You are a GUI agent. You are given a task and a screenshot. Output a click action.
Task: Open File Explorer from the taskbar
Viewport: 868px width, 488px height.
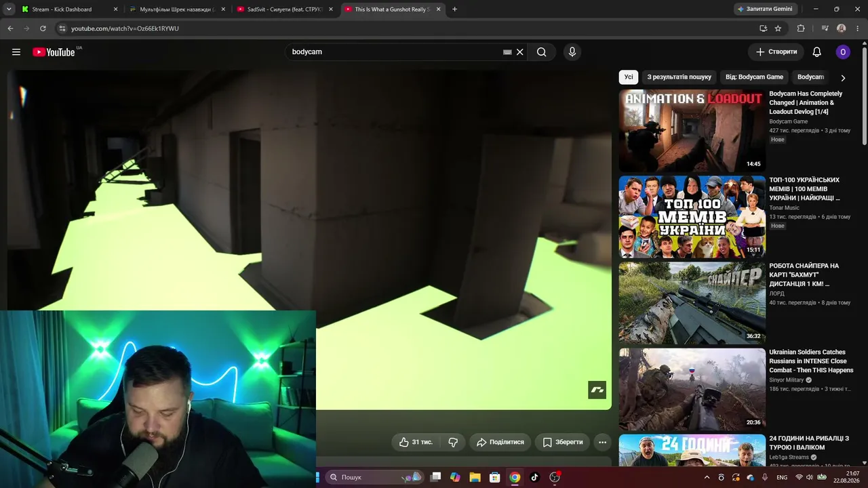point(475,477)
